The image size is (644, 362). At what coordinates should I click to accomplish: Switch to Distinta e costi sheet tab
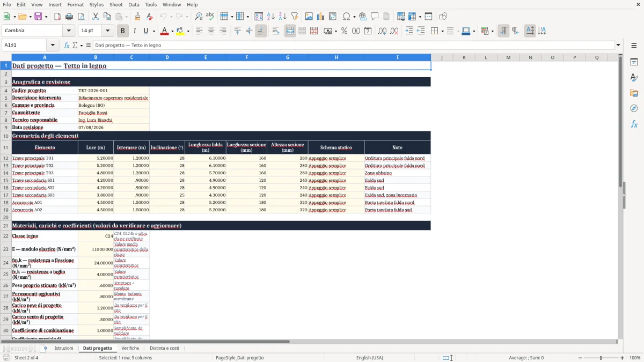pos(164,348)
